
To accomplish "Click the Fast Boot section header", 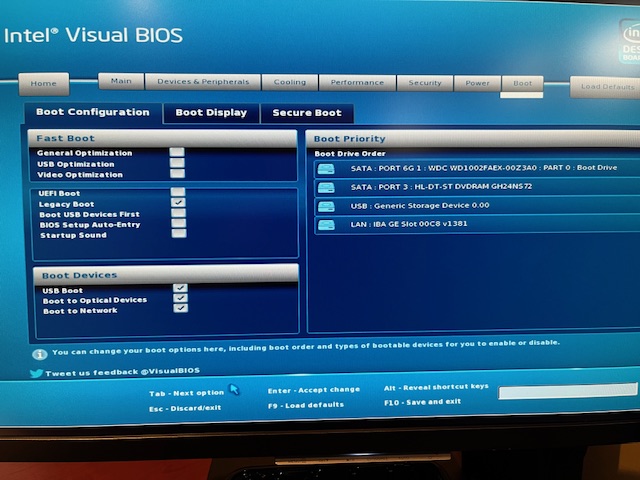I will 162,138.
